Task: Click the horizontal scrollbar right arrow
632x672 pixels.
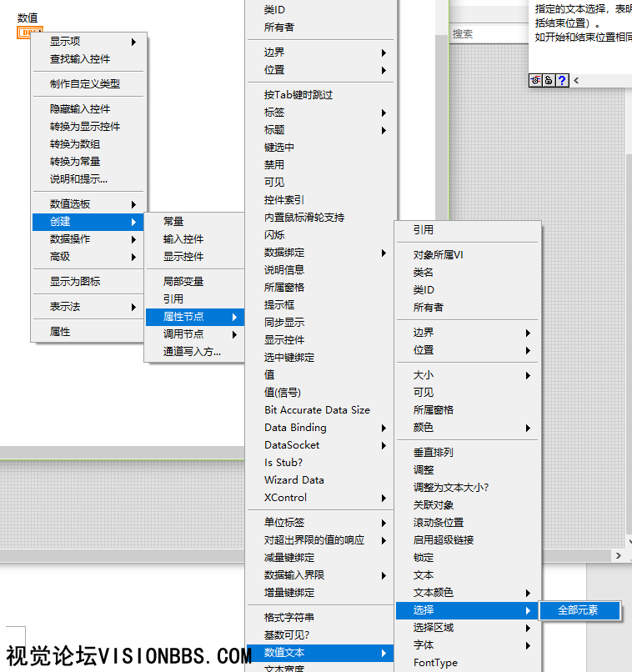Action: point(618,555)
